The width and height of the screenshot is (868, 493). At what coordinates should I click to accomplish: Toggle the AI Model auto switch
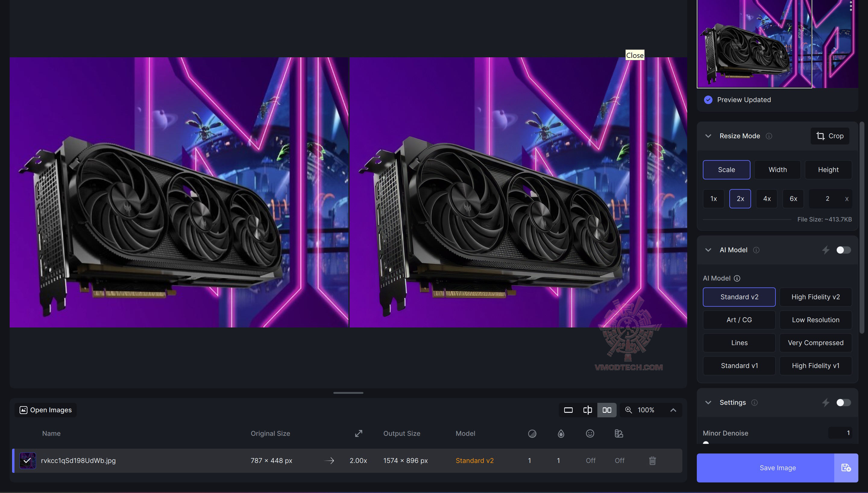pos(843,250)
